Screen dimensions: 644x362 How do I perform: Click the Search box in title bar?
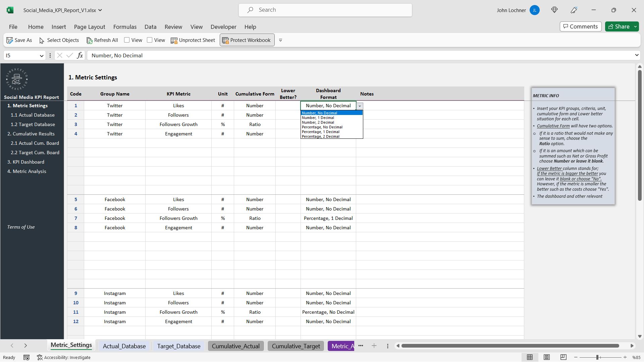(x=325, y=10)
